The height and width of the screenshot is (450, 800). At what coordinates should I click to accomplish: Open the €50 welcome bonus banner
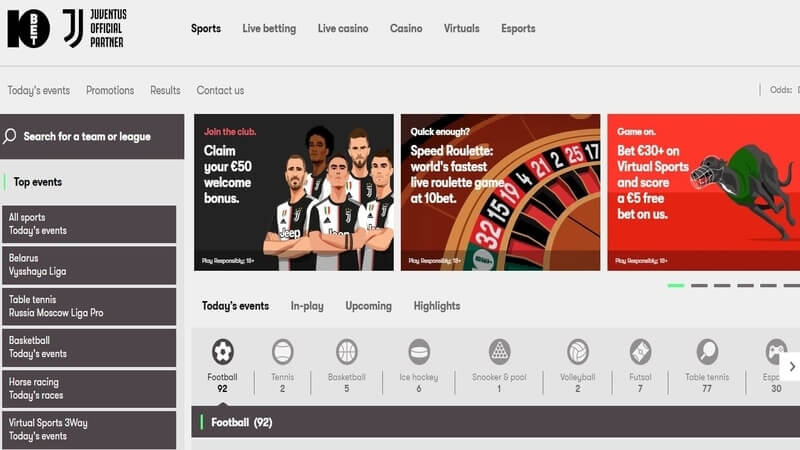point(294,192)
